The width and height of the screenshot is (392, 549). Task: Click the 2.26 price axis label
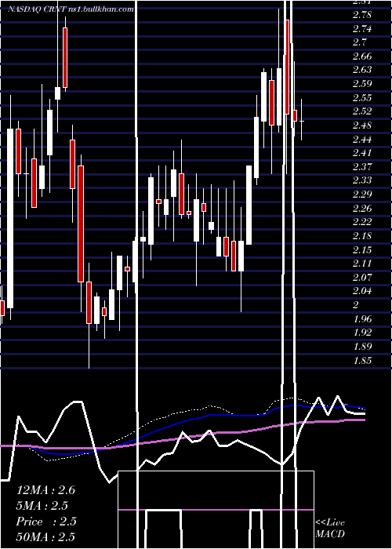(362, 209)
